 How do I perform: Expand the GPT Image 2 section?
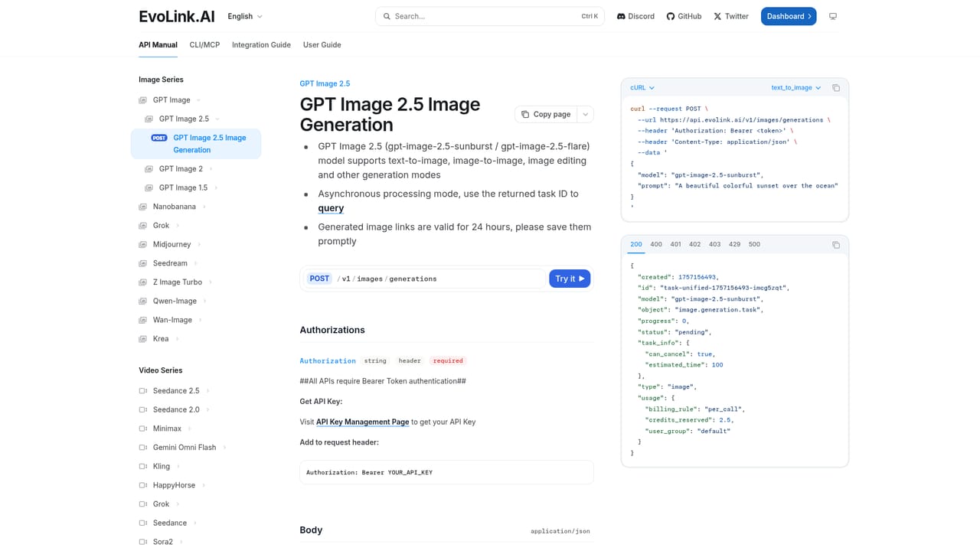pos(211,169)
